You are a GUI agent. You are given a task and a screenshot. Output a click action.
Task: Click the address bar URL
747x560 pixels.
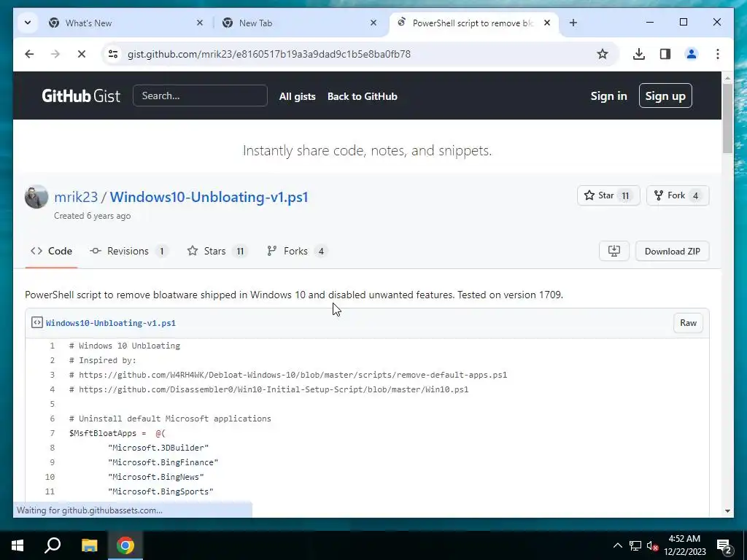tap(268, 54)
